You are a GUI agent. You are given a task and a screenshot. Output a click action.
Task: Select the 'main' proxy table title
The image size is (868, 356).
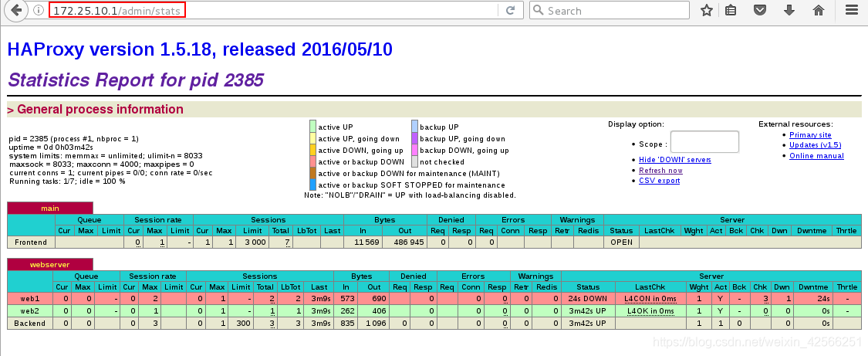coord(50,209)
